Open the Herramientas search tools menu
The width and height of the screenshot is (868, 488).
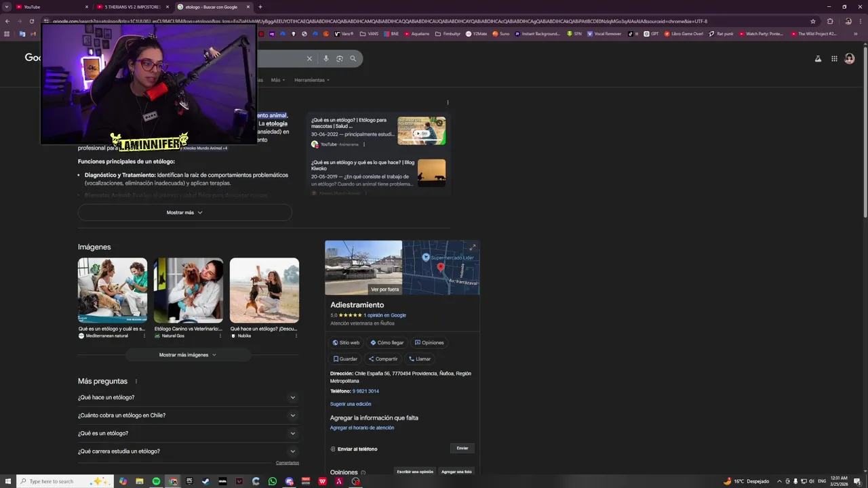tap(312, 80)
